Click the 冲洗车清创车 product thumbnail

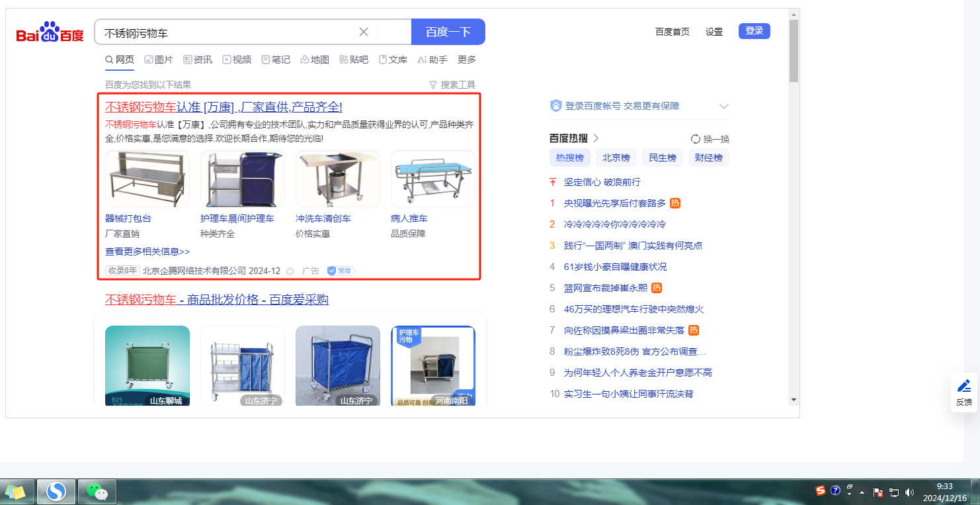coord(338,179)
